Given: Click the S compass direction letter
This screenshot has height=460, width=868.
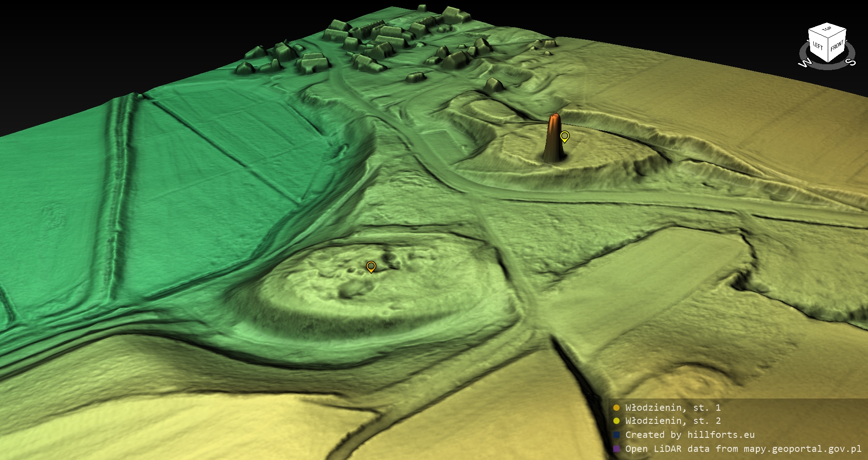Looking at the screenshot, I should click(x=850, y=62).
